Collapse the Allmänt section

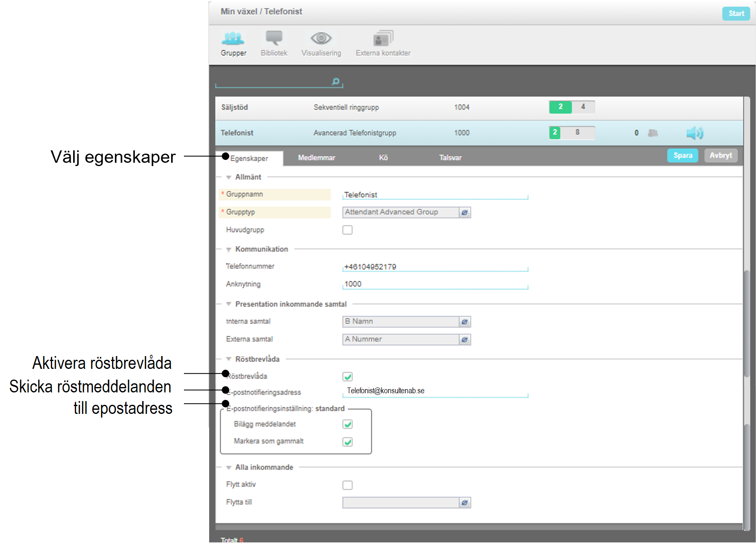[x=229, y=178]
